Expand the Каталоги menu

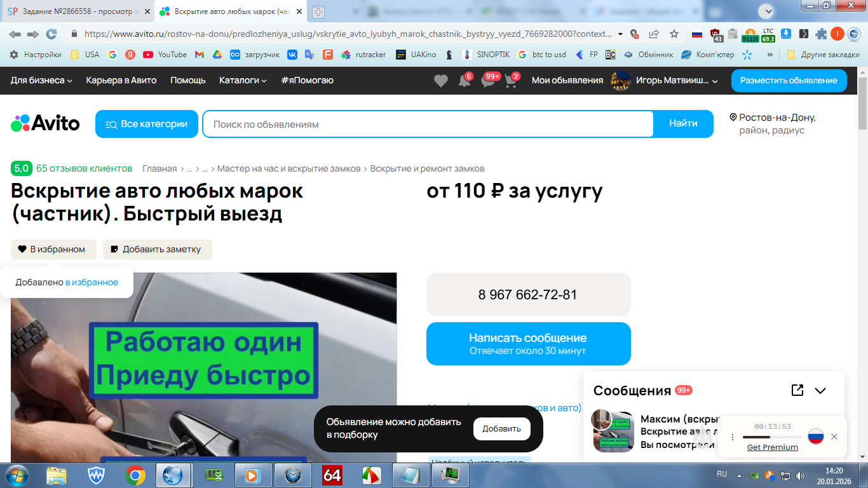click(x=243, y=80)
